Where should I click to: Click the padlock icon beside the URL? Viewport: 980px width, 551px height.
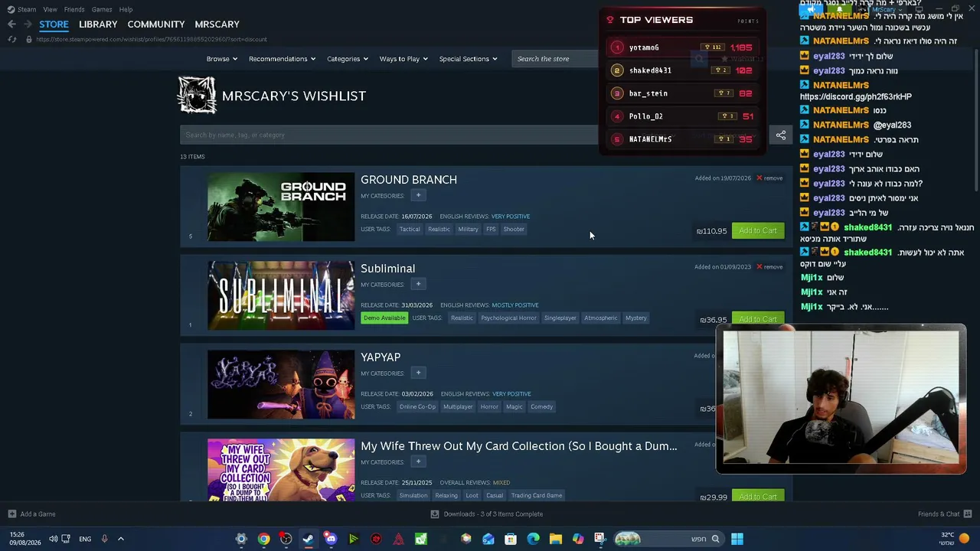pyautogui.click(x=28, y=39)
